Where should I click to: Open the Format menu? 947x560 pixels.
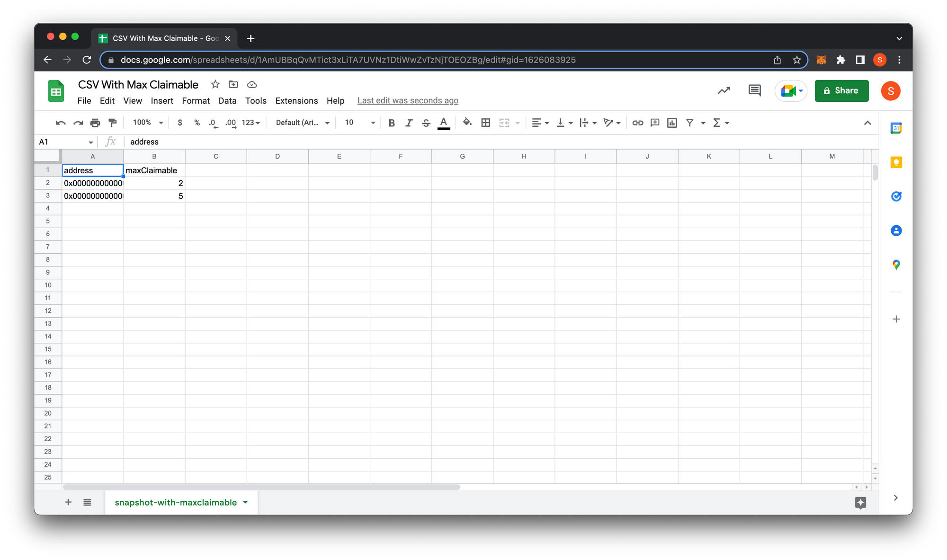click(196, 101)
